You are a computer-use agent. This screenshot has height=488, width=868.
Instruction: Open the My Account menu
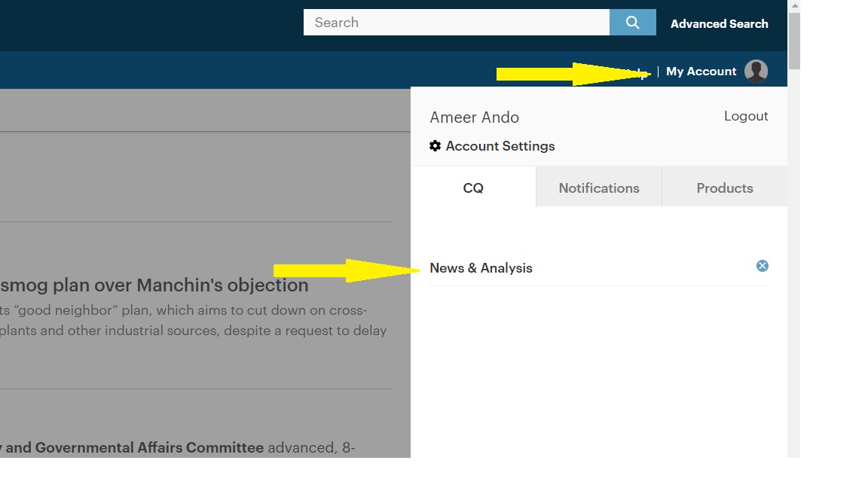tap(701, 72)
